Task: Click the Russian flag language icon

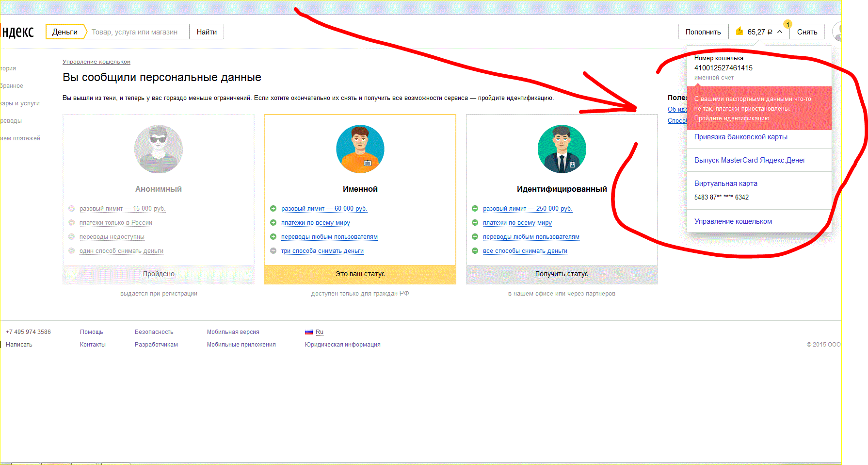Action: (x=309, y=332)
